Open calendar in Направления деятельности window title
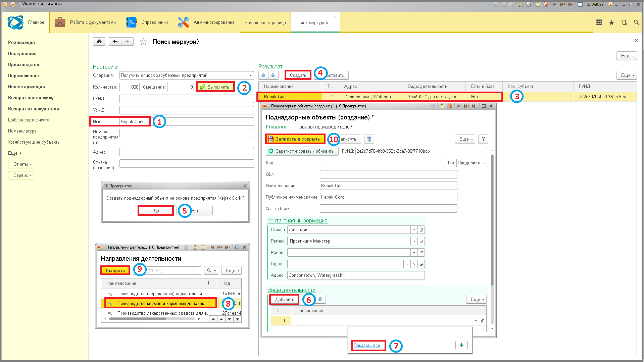 [203, 247]
